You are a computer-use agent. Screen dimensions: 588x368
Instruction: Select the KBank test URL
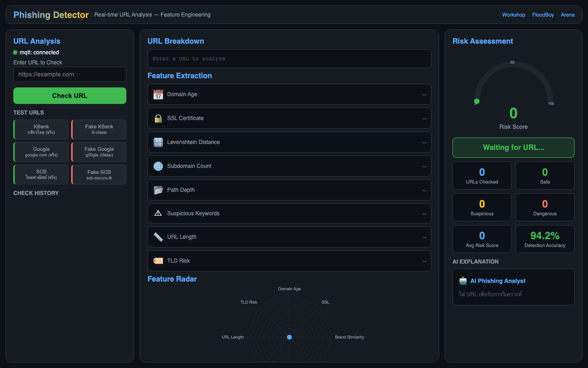41,129
